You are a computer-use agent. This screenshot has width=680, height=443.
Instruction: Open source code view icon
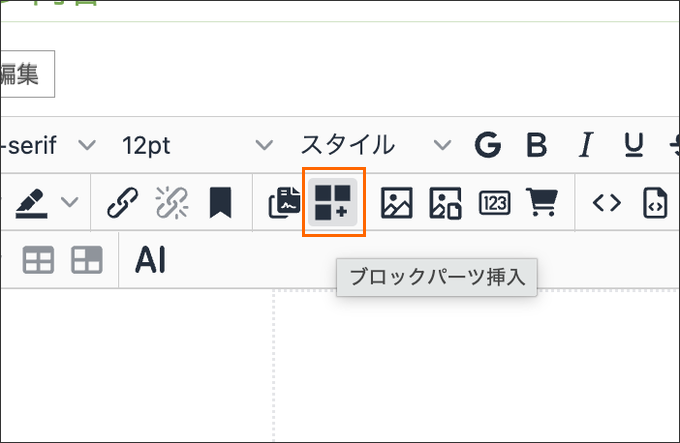[x=607, y=203]
